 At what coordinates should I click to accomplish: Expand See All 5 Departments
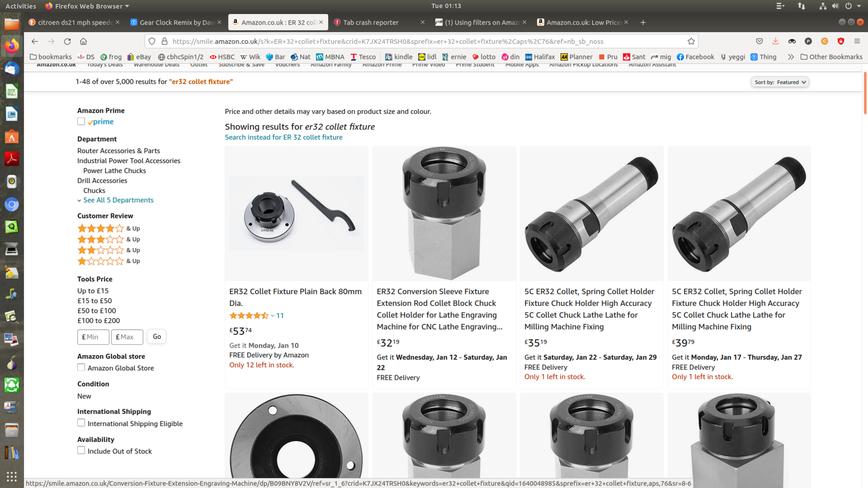point(118,200)
